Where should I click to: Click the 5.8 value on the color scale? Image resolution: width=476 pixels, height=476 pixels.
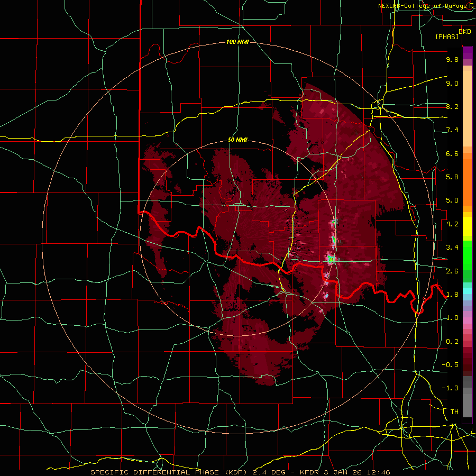[452, 177]
